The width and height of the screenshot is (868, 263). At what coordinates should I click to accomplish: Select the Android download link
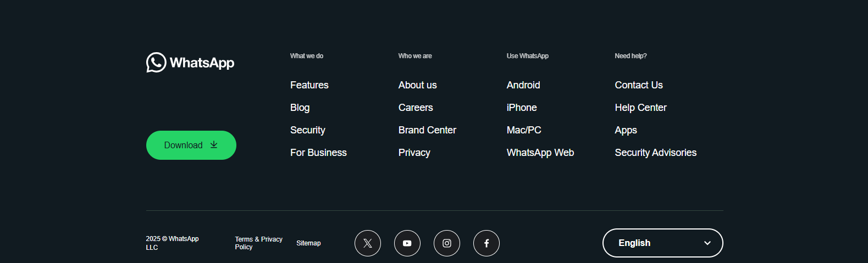[523, 85]
